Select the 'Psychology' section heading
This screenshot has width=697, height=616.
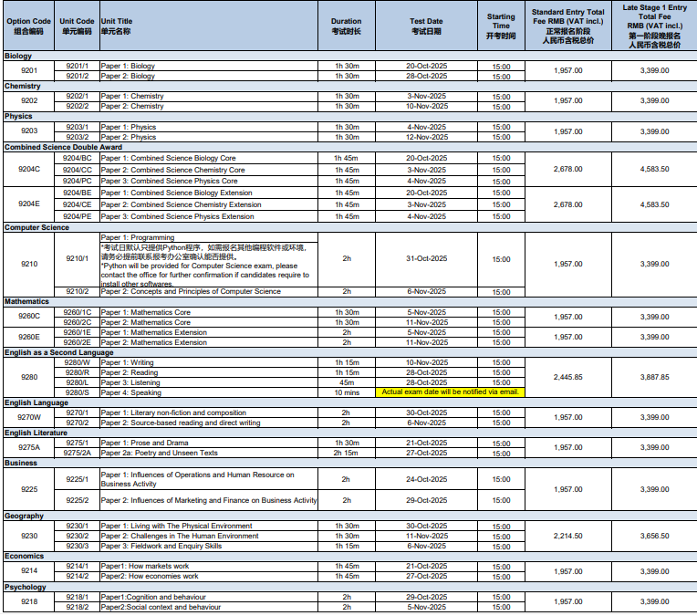pyautogui.click(x=26, y=587)
